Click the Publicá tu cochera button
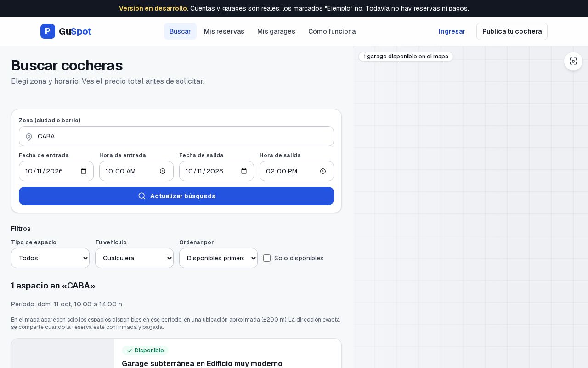 point(512,31)
